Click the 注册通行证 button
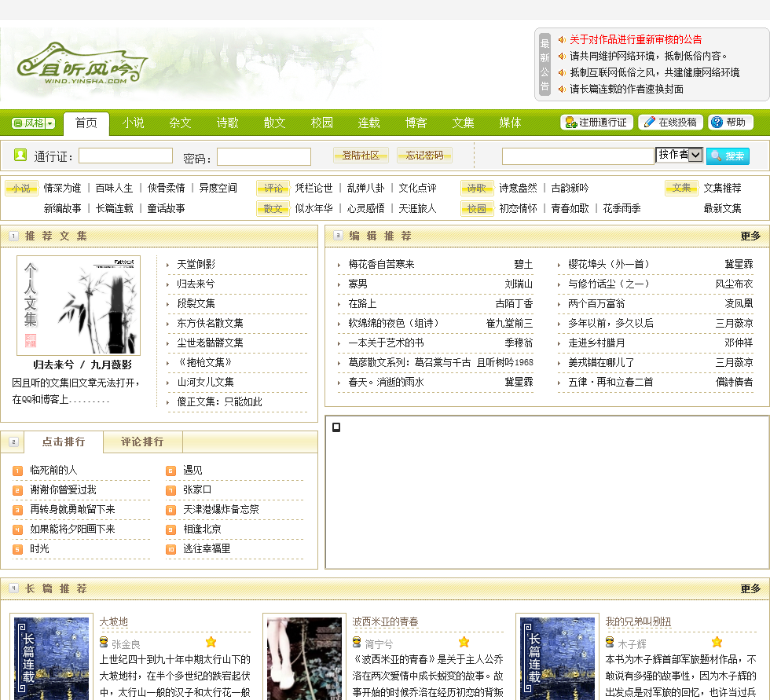Image resolution: width=770 pixels, height=700 pixels. pyautogui.click(x=596, y=123)
